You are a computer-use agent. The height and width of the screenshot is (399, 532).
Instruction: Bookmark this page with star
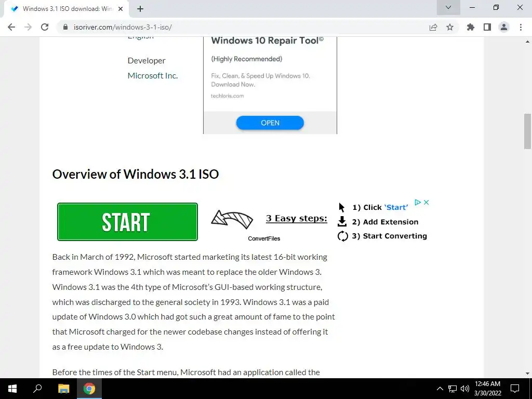coord(450,27)
